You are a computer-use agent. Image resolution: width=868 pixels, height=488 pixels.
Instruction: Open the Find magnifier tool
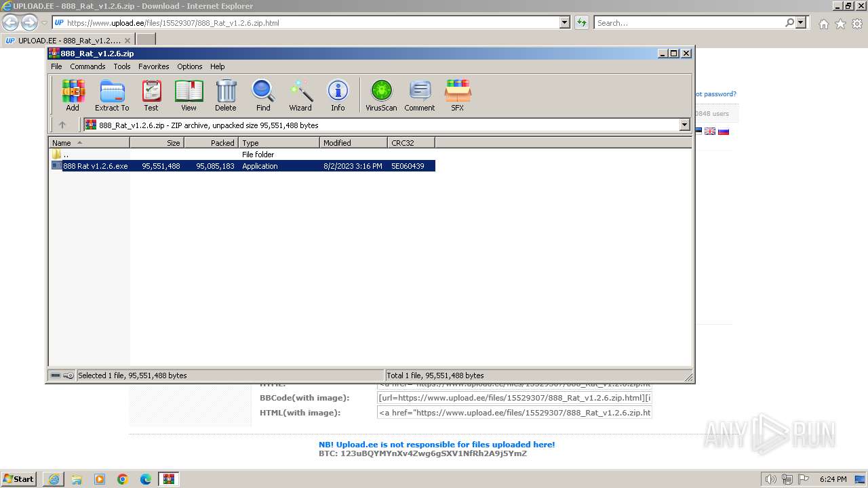coord(263,95)
